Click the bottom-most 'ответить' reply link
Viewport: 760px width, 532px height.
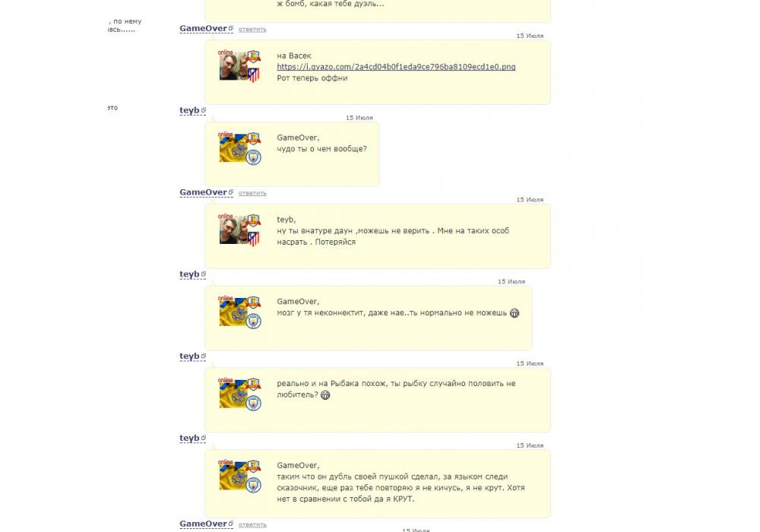point(252,524)
